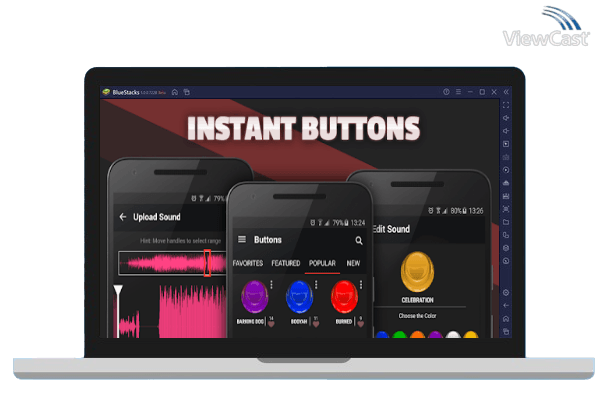The width and height of the screenshot is (602, 414).
Task: Tap the search magnifier in Buttons screen
Action: click(359, 240)
